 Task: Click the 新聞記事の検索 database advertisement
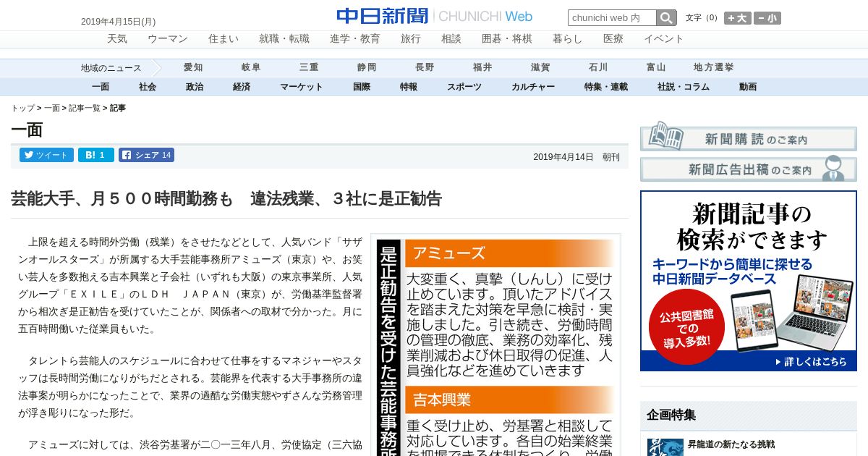click(x=749, y=281)
